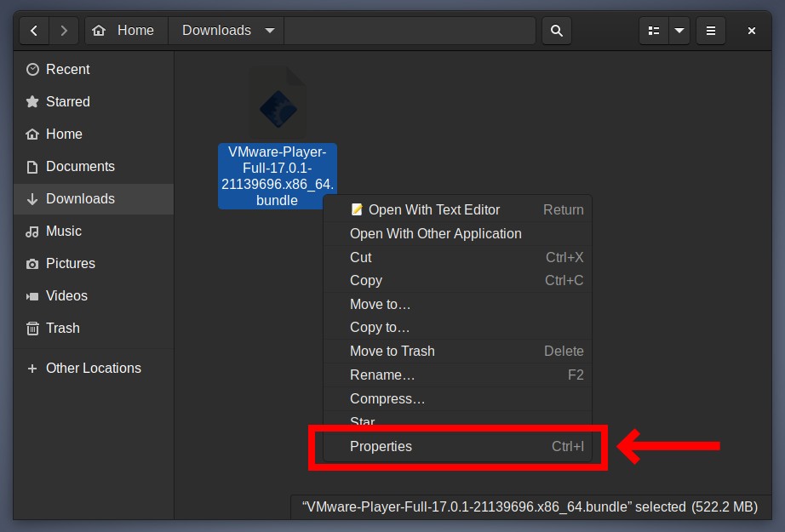785x532 pixels.
Task: Click the Documents page icon
Action: [32, 167]
